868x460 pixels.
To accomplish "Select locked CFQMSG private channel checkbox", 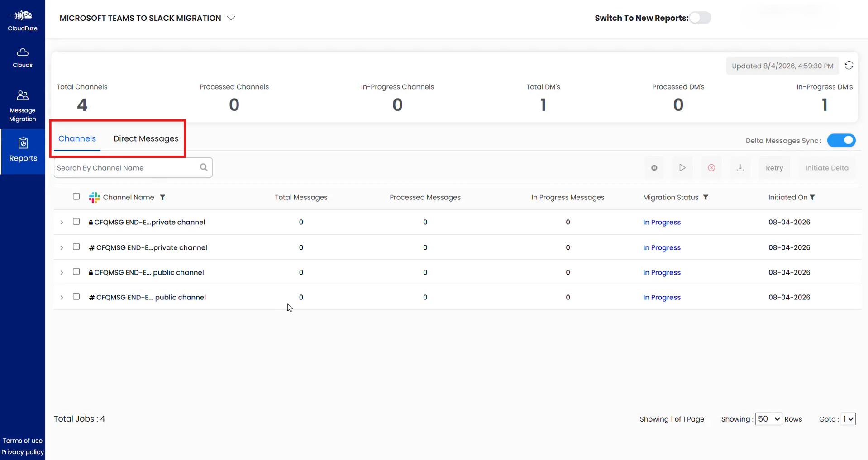I will pos(76,222).
